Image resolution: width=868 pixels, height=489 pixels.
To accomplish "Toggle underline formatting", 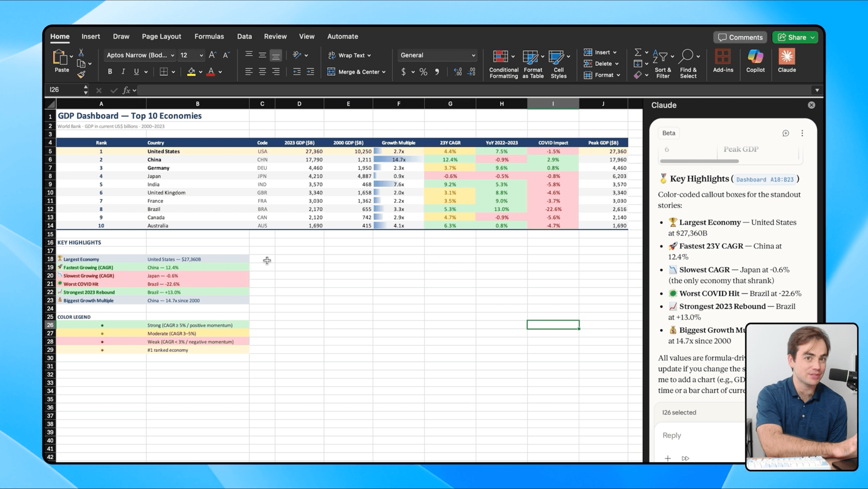I will click(x=136, y=71).
